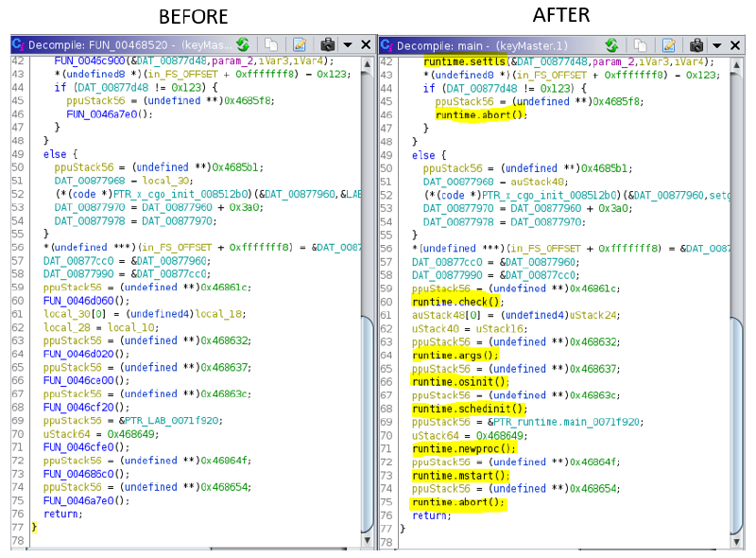Click the copy icon in the main decompile panel

click(x=640, y=44)
